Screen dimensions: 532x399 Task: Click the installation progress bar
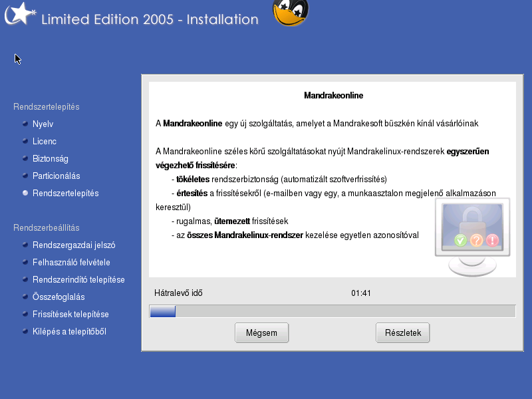(332, 311)
